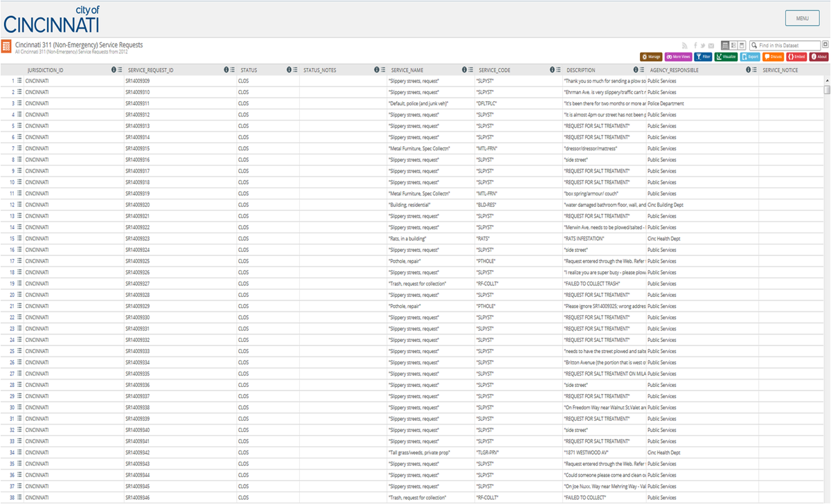Open the Export panel
The width and height of the screenshot is (831, 504).
pyautogui.click(x=750, y=57)
